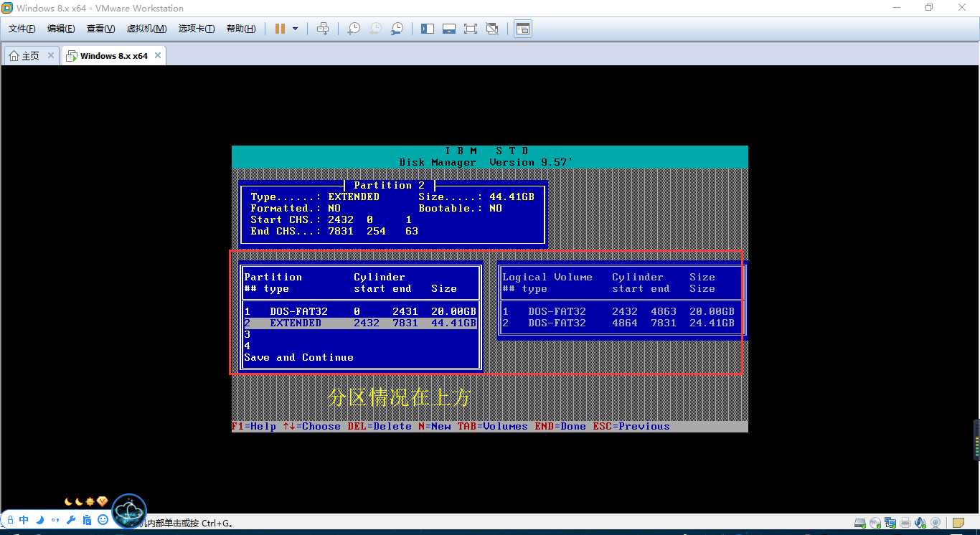Click the TAB=Volumes hint
The width and height of the screenshot is (980, 535).
[493, 426]
